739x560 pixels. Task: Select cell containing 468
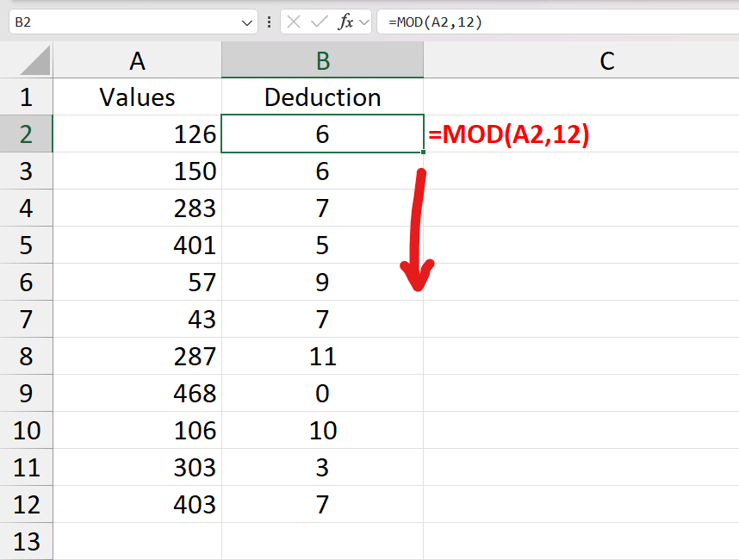click(x=137, y=393)
